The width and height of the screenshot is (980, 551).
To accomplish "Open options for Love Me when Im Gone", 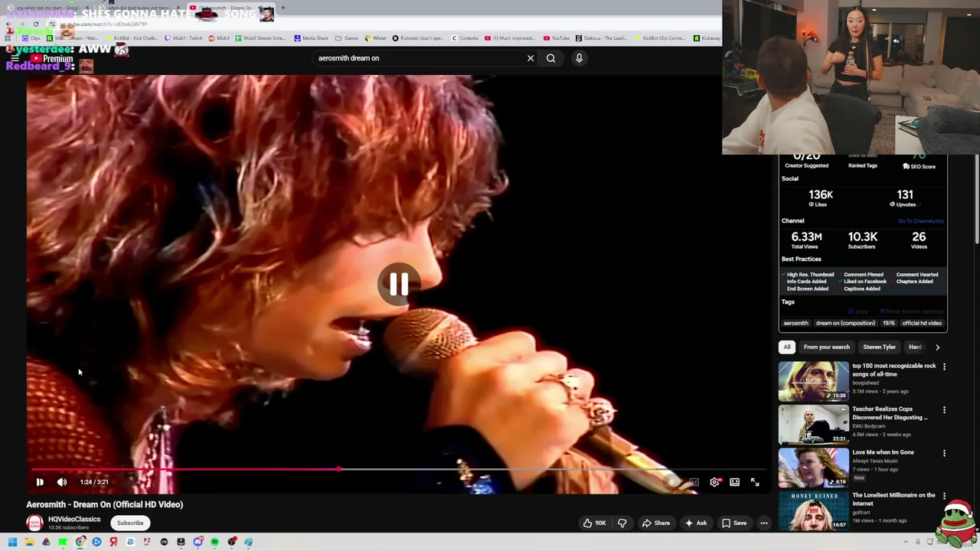I will click(x=944, y=454).
